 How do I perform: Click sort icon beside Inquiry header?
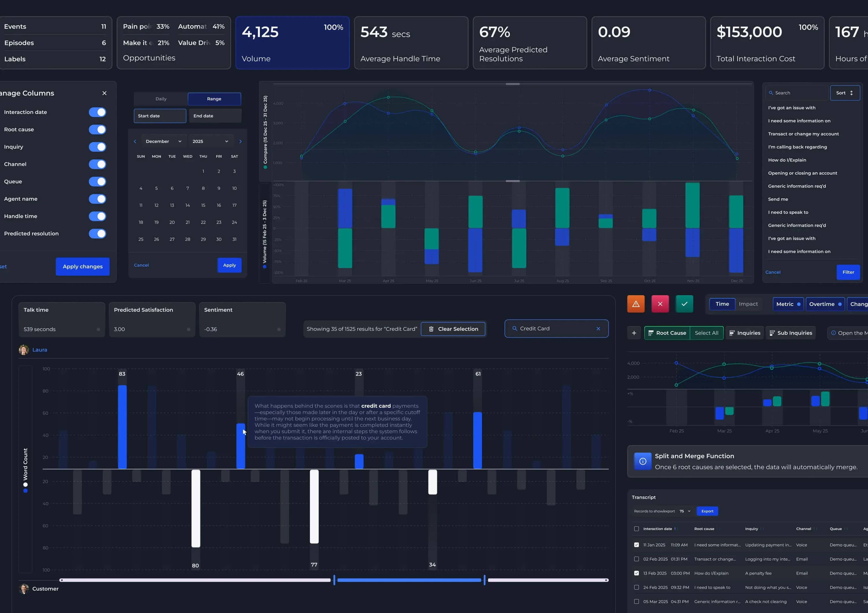762,529
